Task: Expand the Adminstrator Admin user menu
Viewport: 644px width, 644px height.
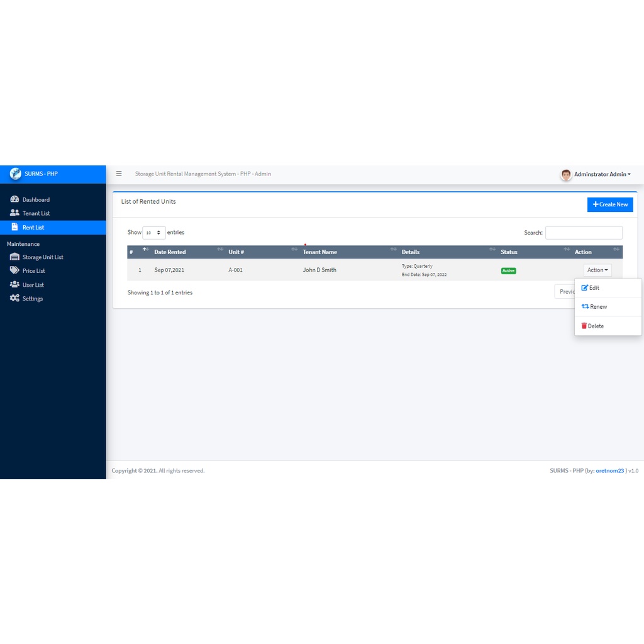Action: pyautogui.click(x=602, y=174)
